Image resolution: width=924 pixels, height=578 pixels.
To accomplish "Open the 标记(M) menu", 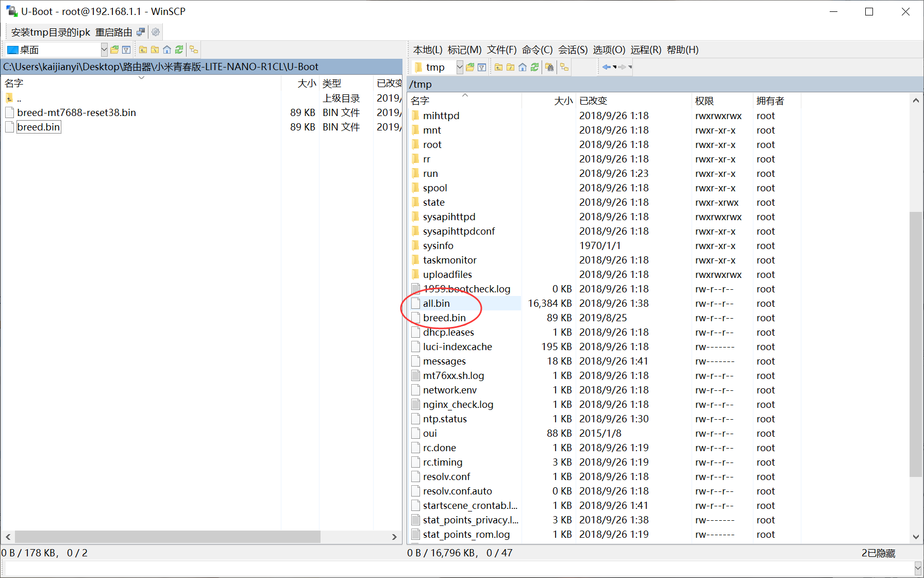I will point(464,49).
